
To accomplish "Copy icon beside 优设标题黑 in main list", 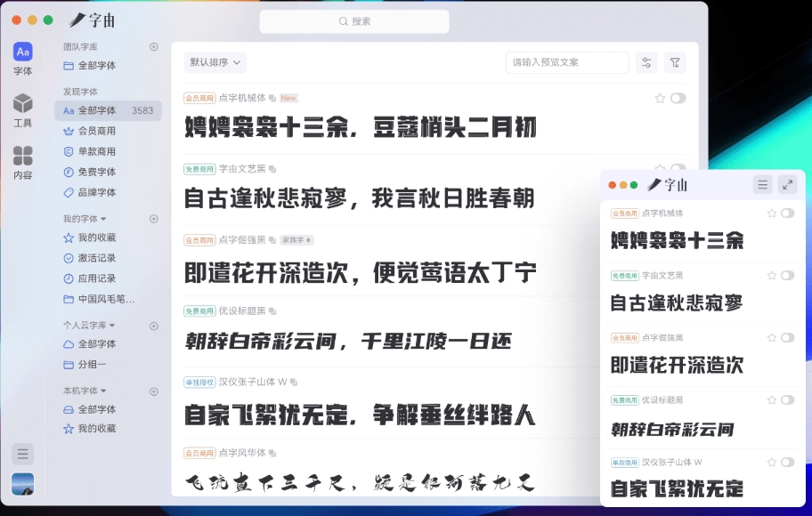I will (x=272, y=311).
